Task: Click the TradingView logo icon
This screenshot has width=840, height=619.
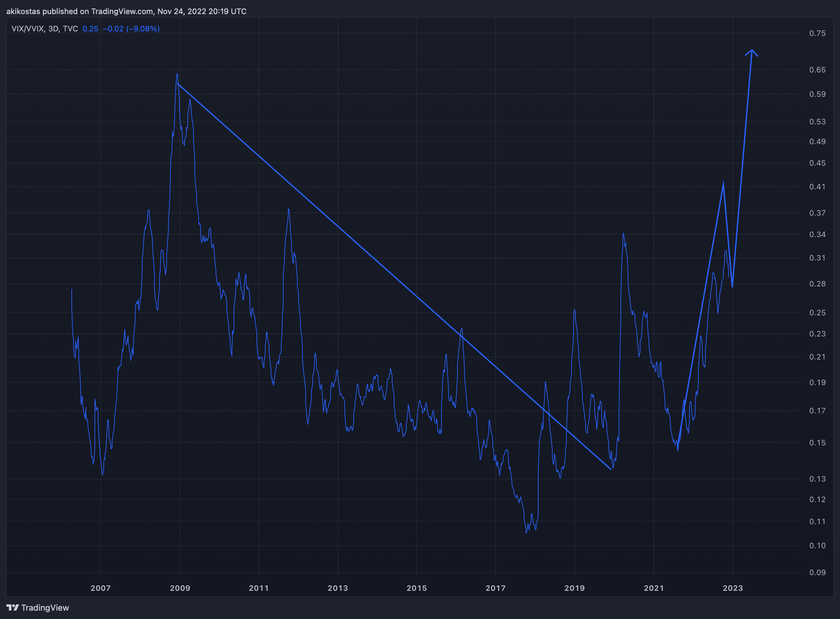Action: click(12, 607)
